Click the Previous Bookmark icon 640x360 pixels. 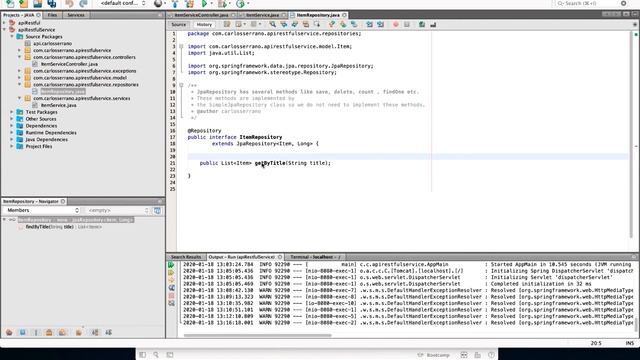(x=332, y=24)
